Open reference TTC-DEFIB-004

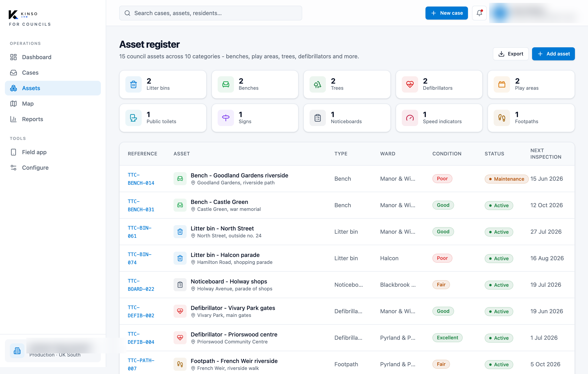(141, 338)
